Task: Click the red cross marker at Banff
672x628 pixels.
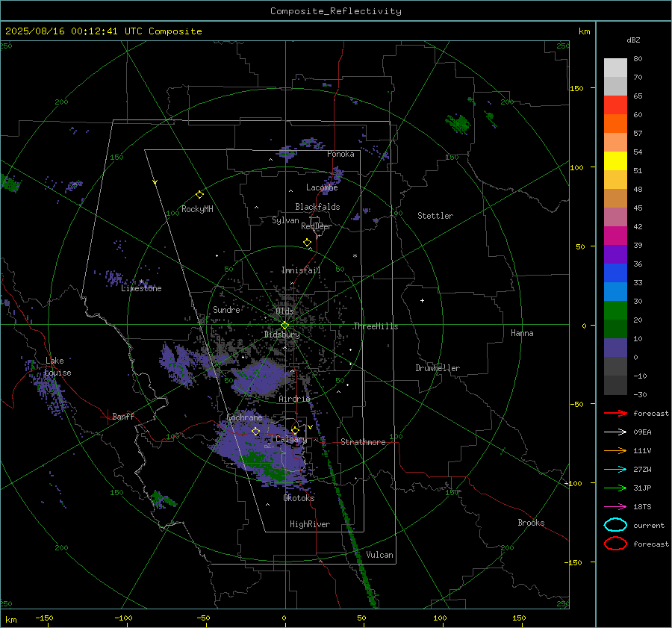Action: click(x=107, y=417)
